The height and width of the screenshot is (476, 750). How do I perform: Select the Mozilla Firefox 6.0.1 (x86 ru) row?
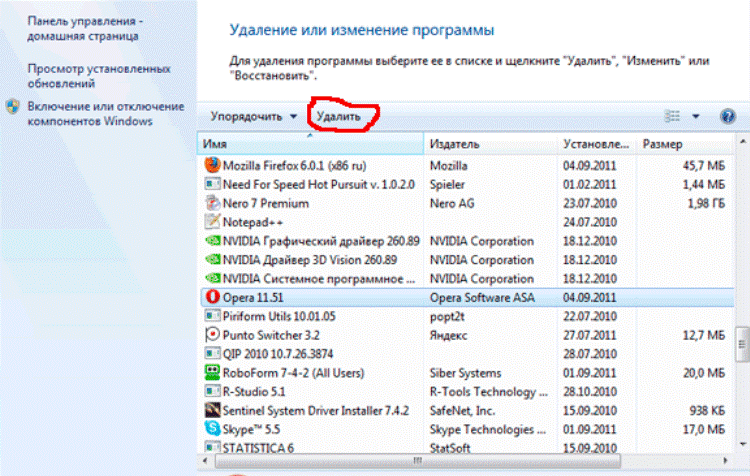click(466, 166)
